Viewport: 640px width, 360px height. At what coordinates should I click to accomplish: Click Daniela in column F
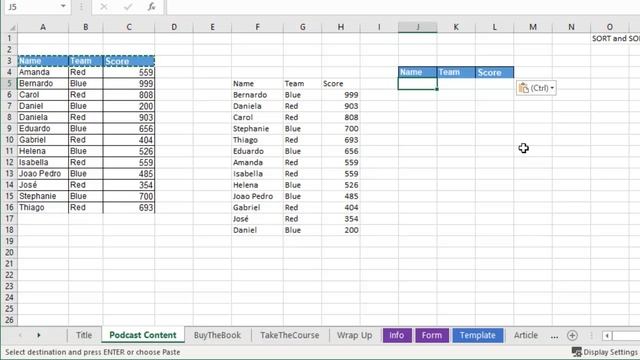[257, 106]
